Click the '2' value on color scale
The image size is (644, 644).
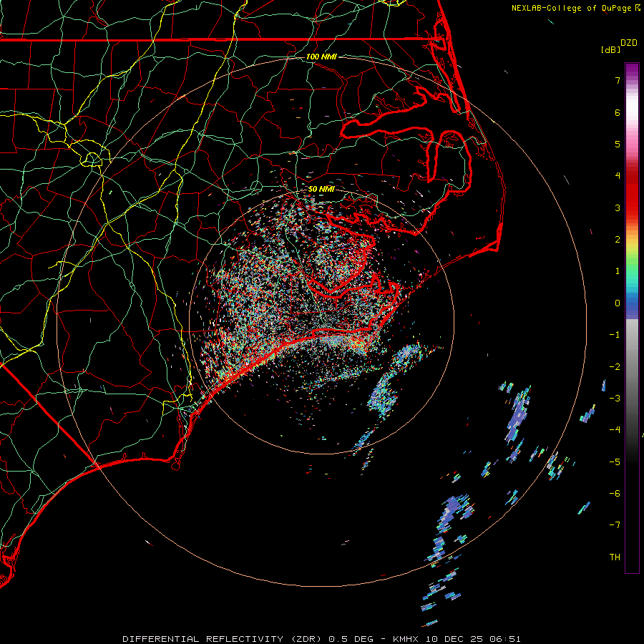(x=618, y=240)
